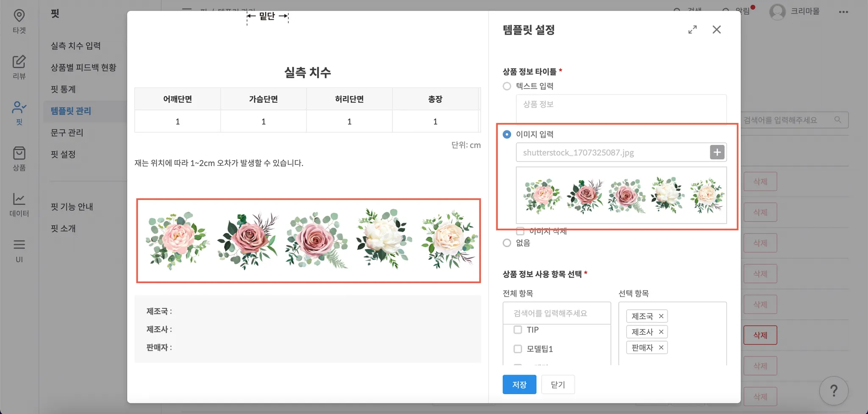Close the 템플릿 설정 dialog
Image resolution: width=868 pixels, height=414 pixels.
point(717,30)
